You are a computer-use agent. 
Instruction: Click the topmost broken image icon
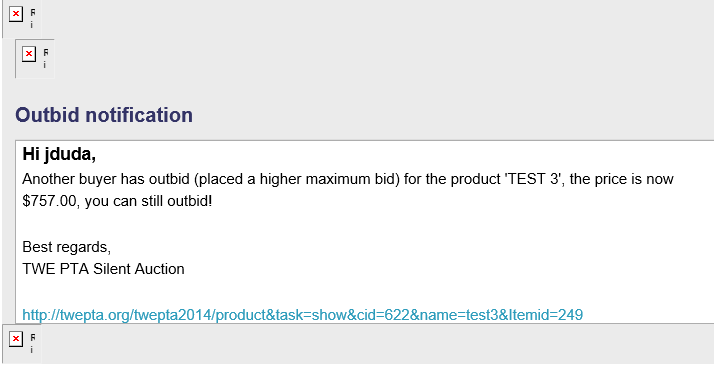pos(16,15)
